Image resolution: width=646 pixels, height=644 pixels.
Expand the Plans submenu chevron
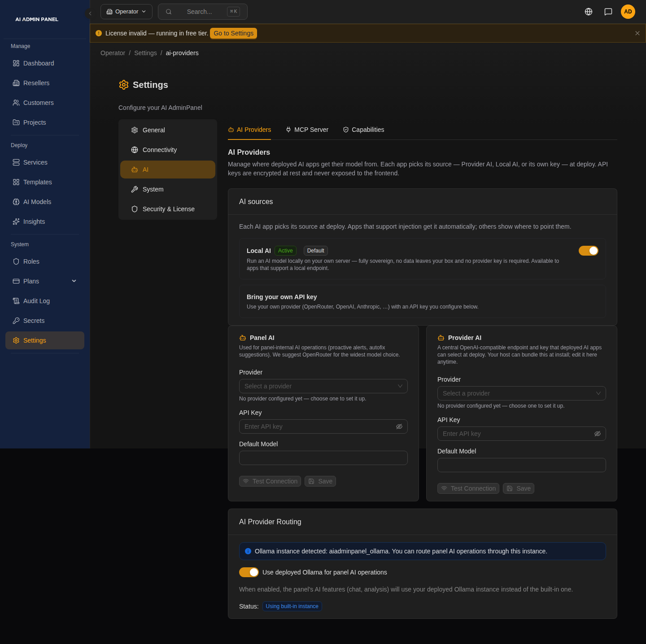74,281
